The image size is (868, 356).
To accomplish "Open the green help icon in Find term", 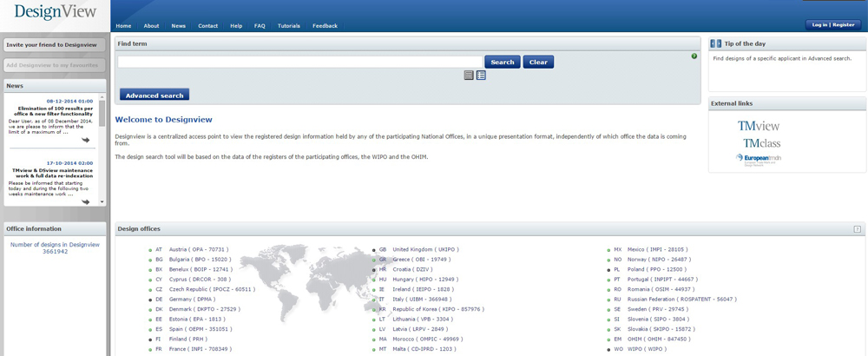I will click(694, 56).
